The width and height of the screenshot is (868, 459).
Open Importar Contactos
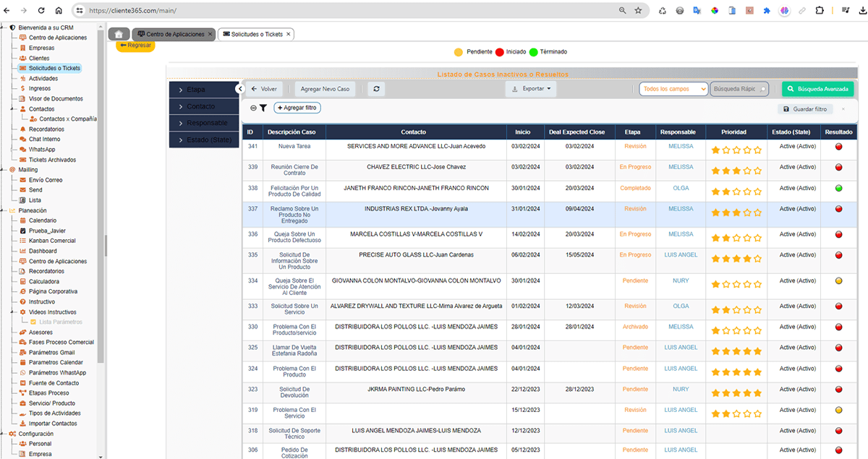(x=53, y=424)
